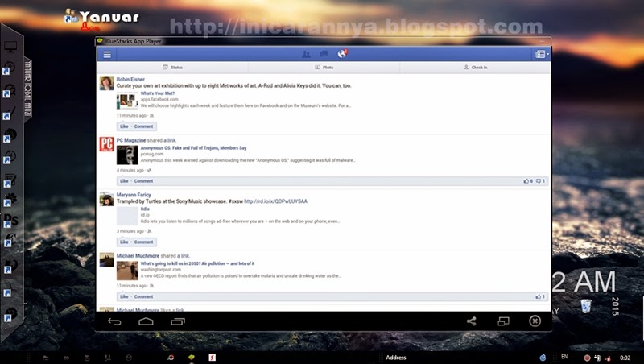Comment on Maryann Faricy's post
The height and width of the screenshot is (364, 644).
[x=143, y=242]
